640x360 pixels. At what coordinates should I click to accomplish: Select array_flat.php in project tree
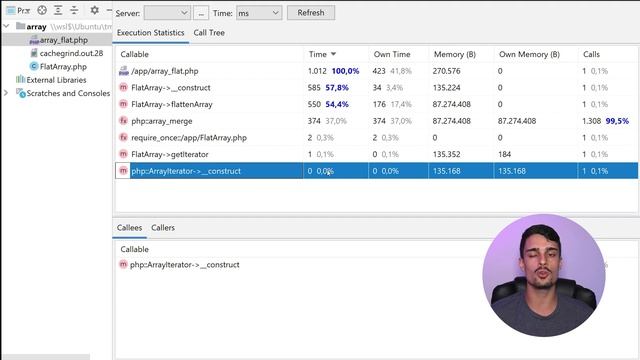[x=64, y=40]
